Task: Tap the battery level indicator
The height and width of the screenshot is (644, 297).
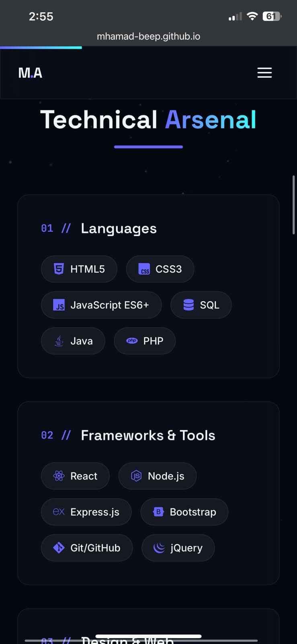Action: tap(272, 16)
